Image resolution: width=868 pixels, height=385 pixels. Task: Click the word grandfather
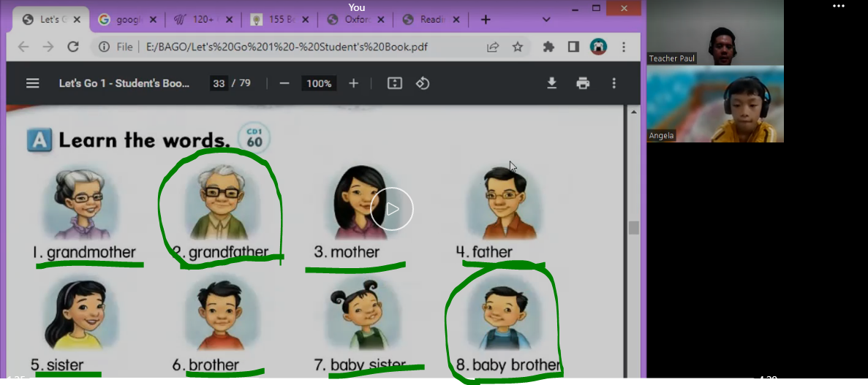tap(229, 253)
